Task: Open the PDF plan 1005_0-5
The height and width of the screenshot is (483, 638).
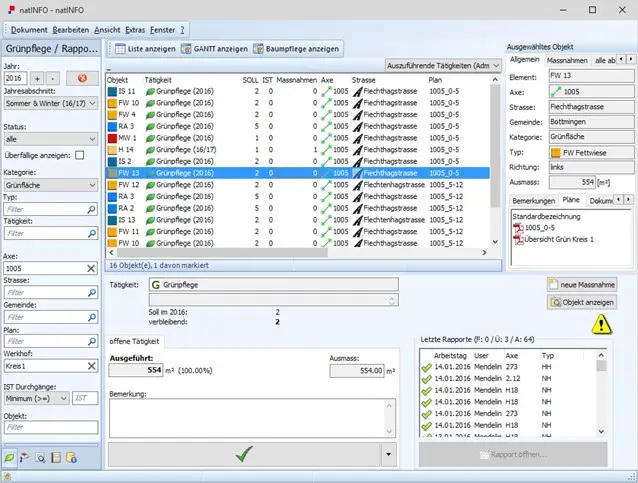Action: pyautogui.click(x=533, y=228)
